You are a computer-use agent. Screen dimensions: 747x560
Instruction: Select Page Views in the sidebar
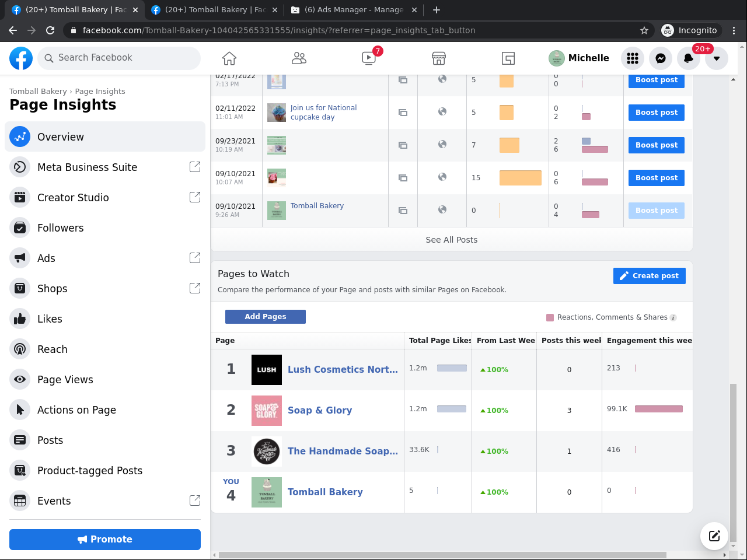click(105, 379)
